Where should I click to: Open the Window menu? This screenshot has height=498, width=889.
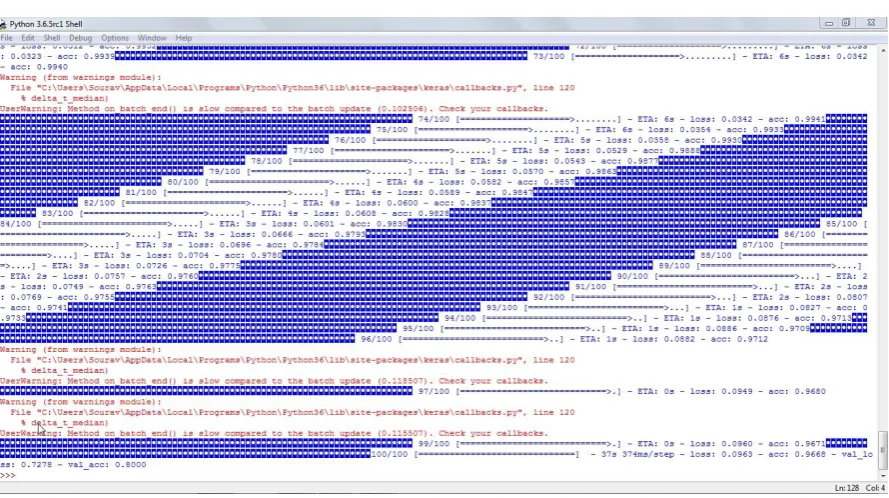point(152,38)
